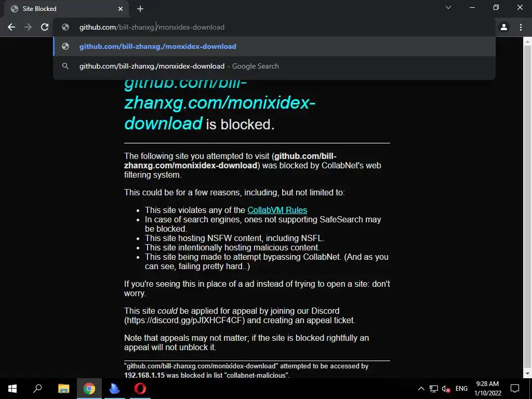Switch input language ENG indicator
Image resolution: width=532 pixels, height=399 pixels.
(461, 389)
